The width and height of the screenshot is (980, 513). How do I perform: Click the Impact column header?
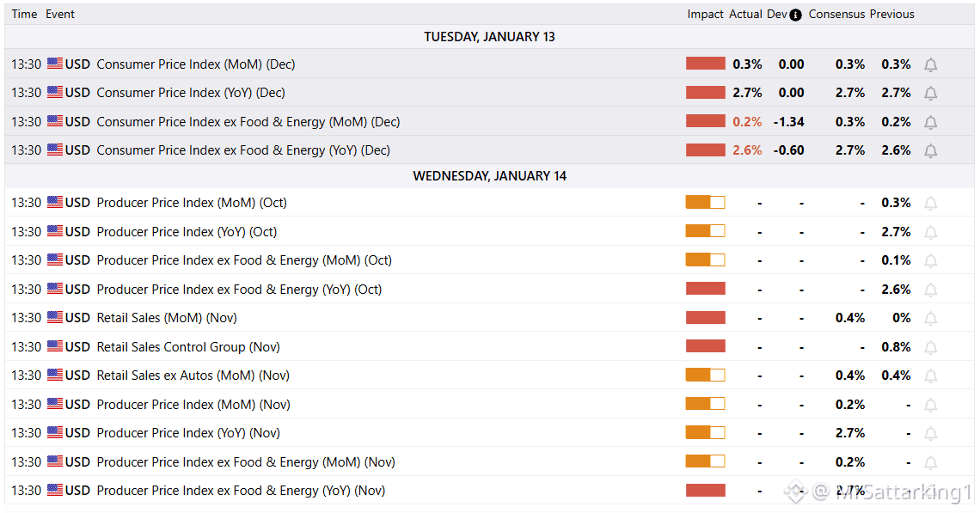click(705, 15)
